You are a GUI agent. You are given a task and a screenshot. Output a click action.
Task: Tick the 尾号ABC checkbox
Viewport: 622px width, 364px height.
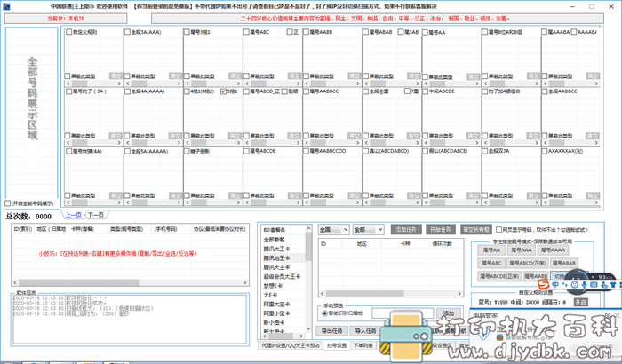click(246, 32)
